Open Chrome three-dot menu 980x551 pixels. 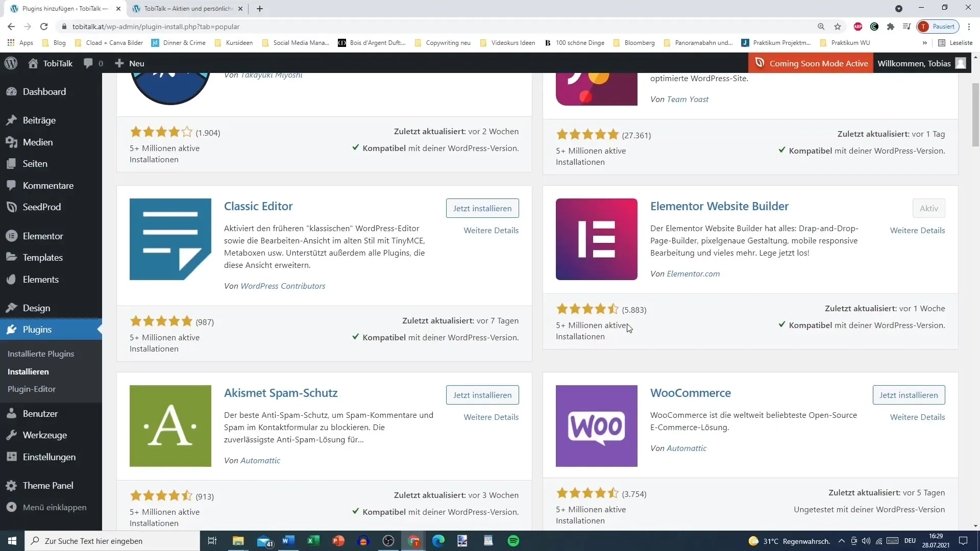pyautogui.click(x=969, y=27)
